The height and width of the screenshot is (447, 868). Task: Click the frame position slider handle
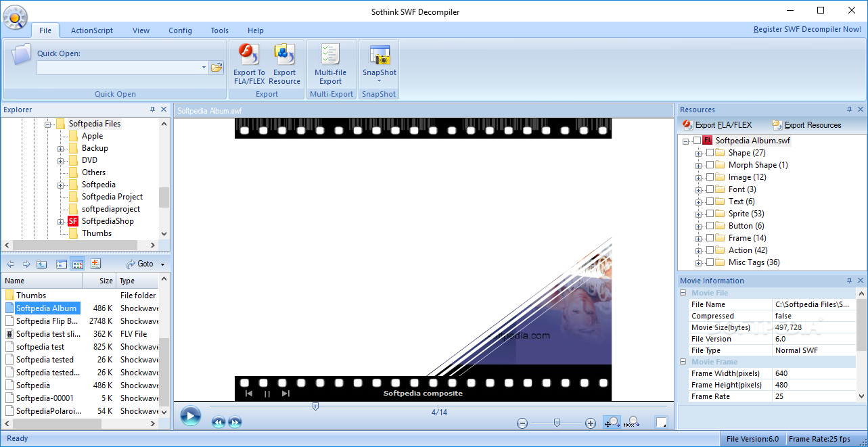(x=315, y=406)
